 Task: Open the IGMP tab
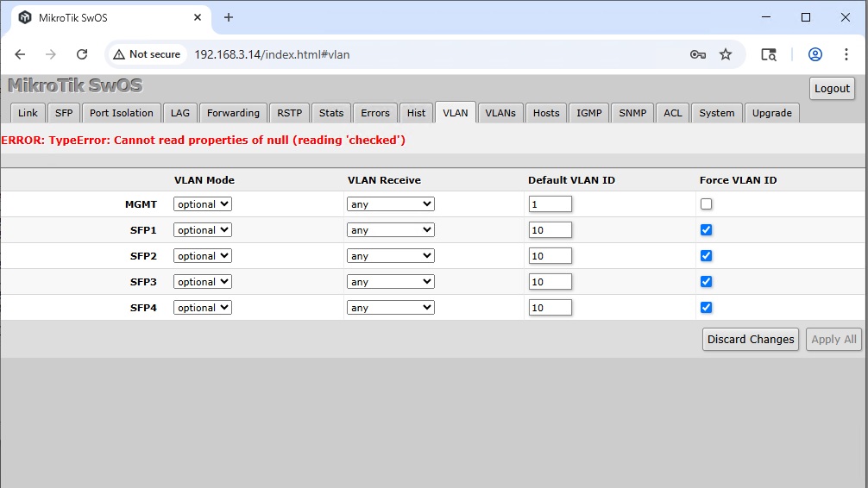coord(589,113)
